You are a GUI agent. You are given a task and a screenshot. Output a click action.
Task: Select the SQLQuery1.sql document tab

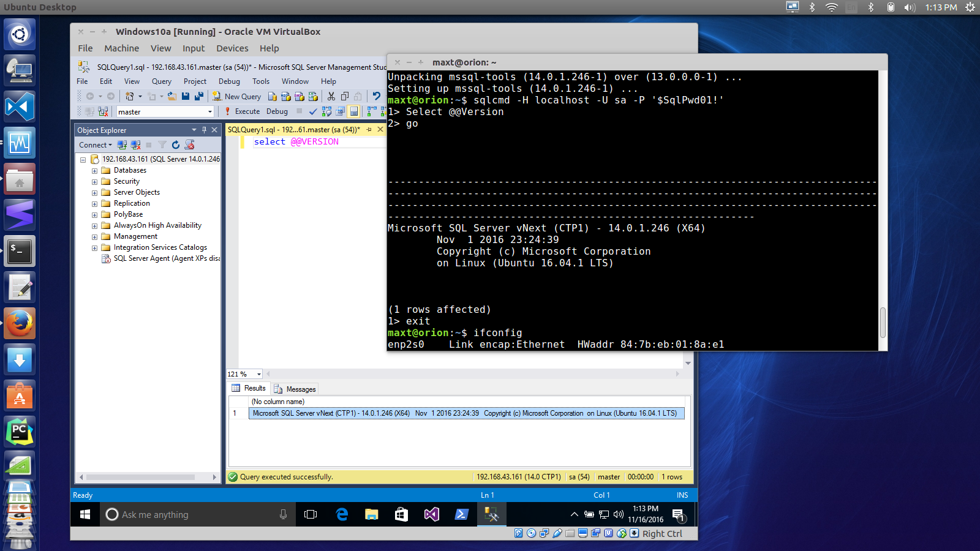[x=294, y=130]
